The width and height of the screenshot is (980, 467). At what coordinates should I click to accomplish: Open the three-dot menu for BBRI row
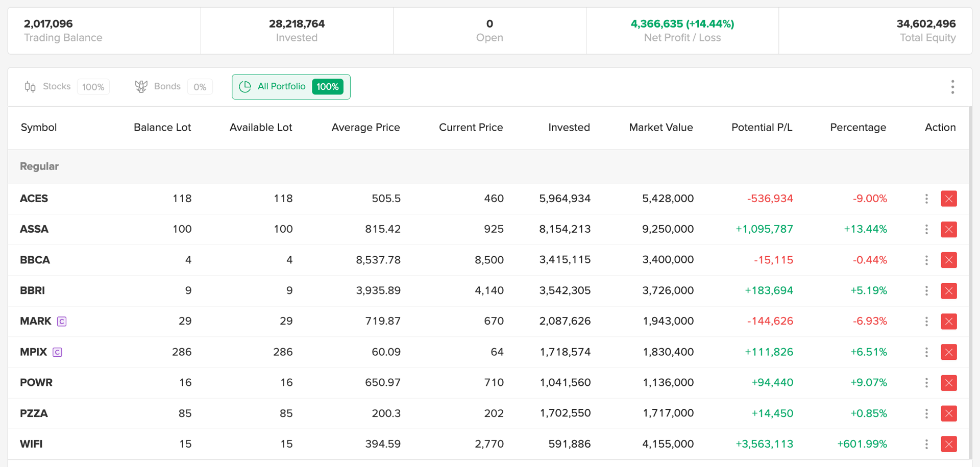pyautogui.click(x=926, y=290)
